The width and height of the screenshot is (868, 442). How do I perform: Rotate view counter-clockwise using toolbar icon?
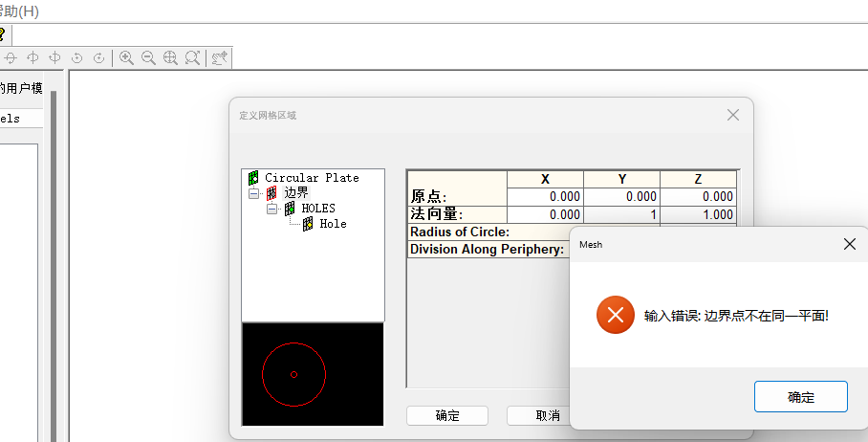(x=76, y=57)
